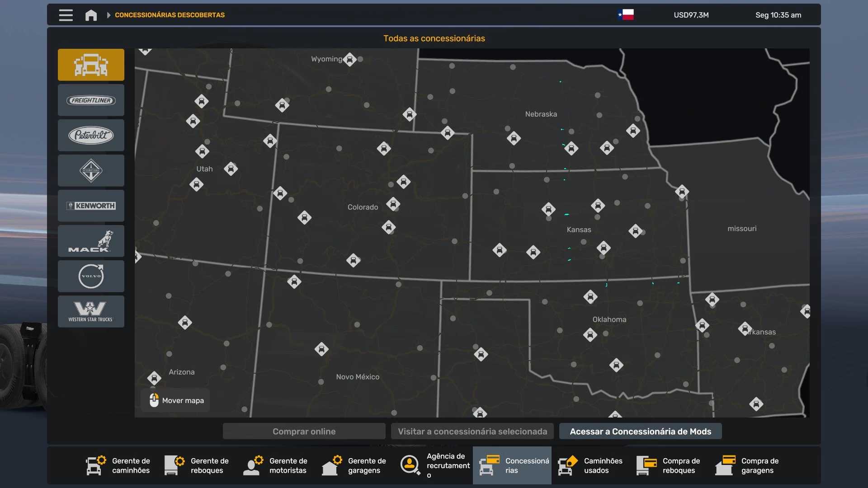This screenshot has width=868, height=488.
Task: Click the Comprar online button
Action: coord(304,432)
